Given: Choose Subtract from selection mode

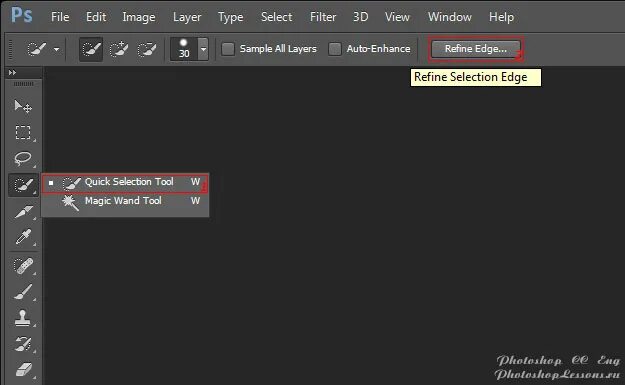Looking at the screenshot, I should coord(147,49).
